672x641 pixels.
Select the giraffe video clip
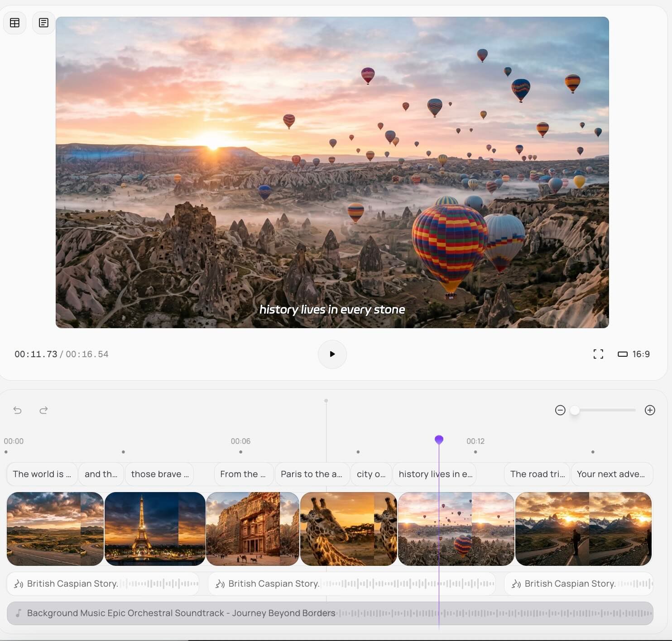[348, 529]
